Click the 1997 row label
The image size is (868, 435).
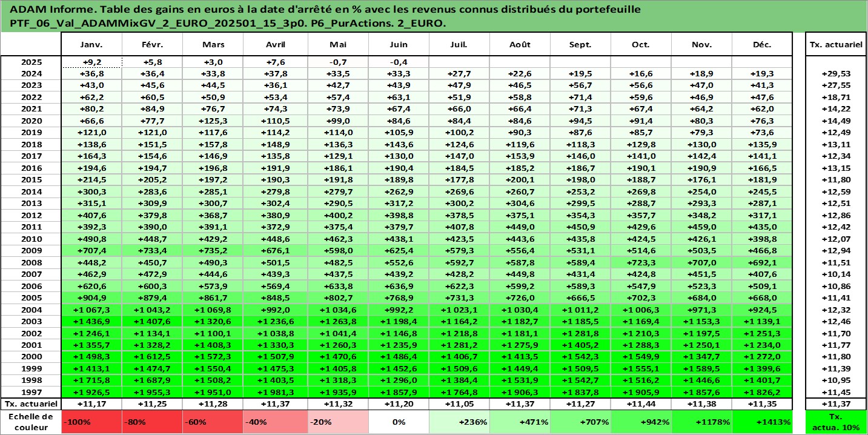pyautogui.click(x=31, y=392)
